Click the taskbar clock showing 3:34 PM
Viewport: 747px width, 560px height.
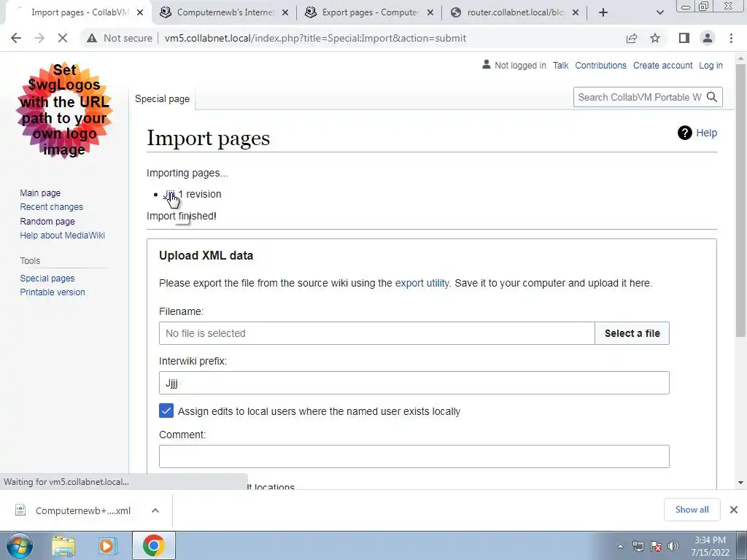click(710, 546)
